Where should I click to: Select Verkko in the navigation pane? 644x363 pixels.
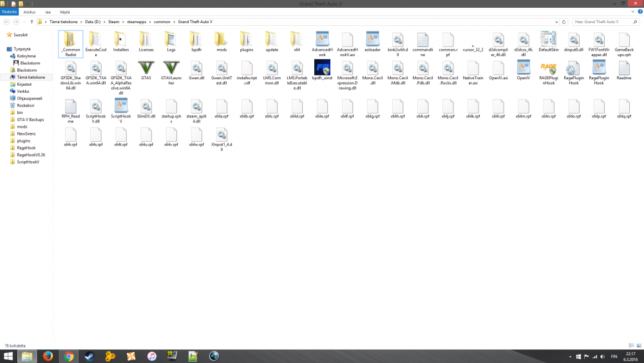point(23,92)
